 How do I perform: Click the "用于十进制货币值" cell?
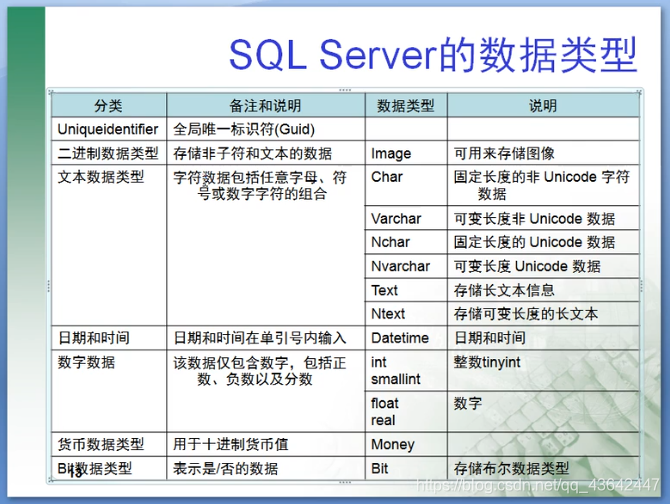pos(266,444)
